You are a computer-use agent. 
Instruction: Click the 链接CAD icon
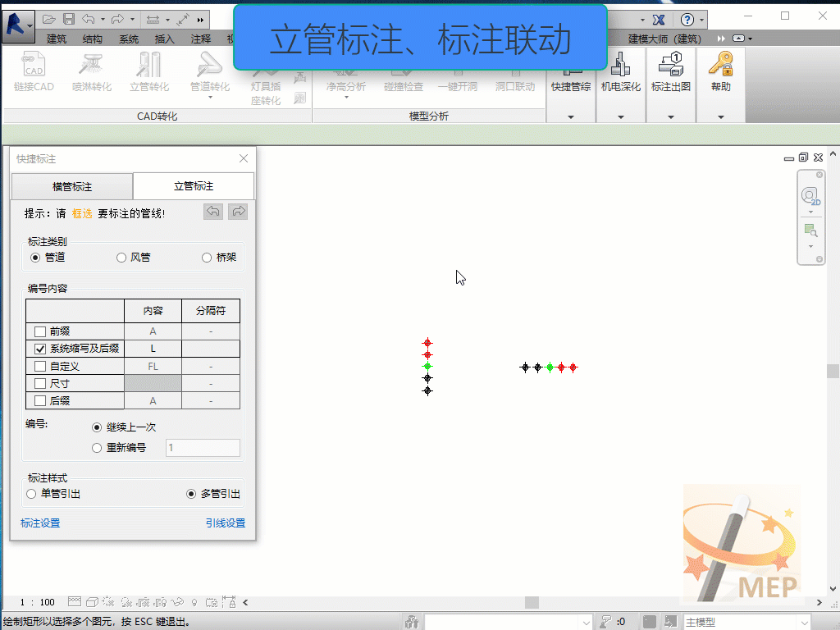[34, 66]
